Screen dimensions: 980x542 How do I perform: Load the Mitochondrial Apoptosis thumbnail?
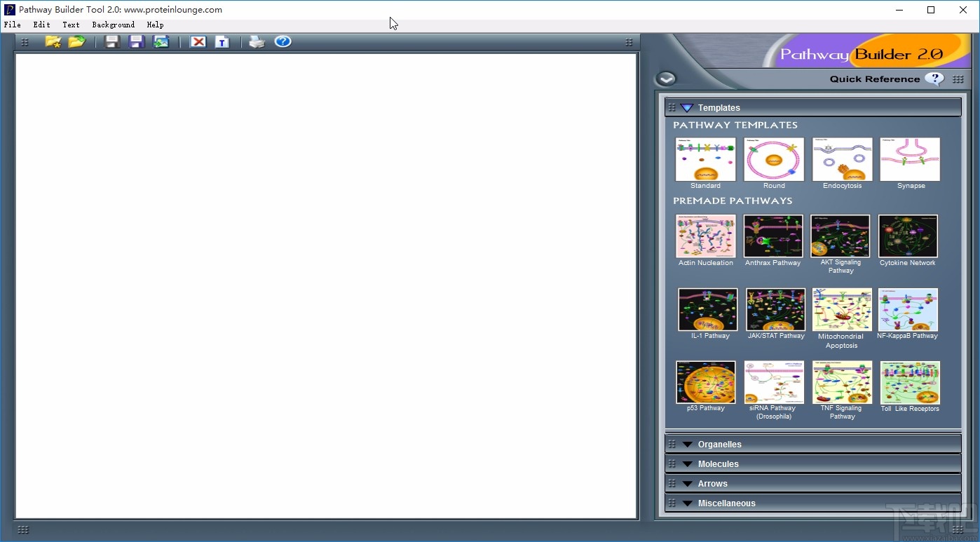842,309
